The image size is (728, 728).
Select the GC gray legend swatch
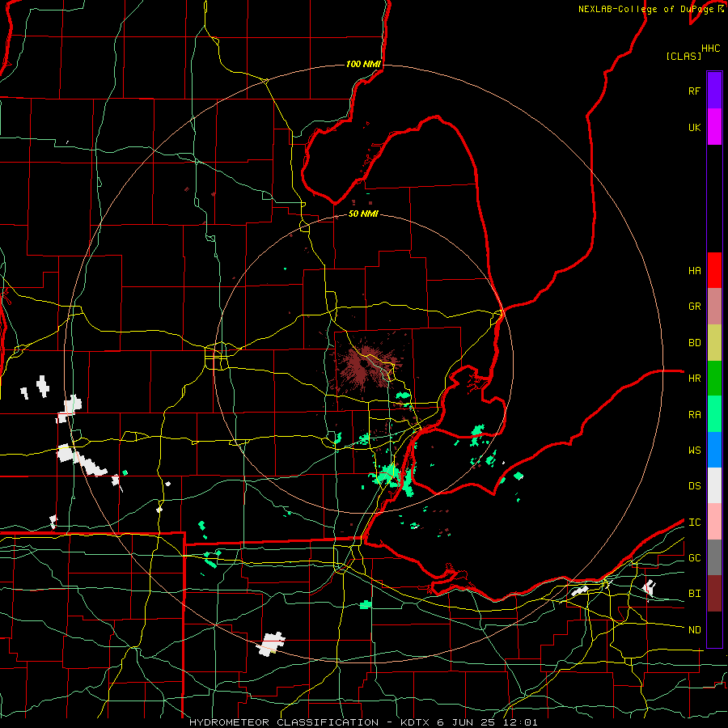(x=714, y=557)
